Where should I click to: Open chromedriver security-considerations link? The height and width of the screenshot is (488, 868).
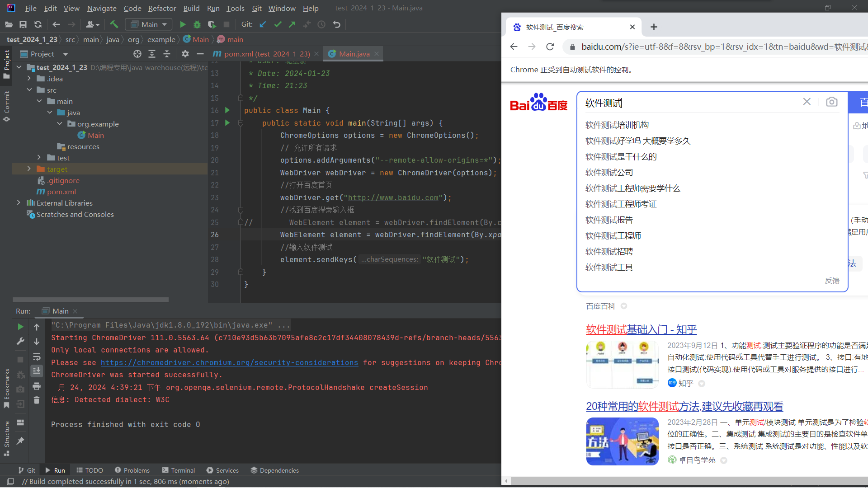point(229,362)
